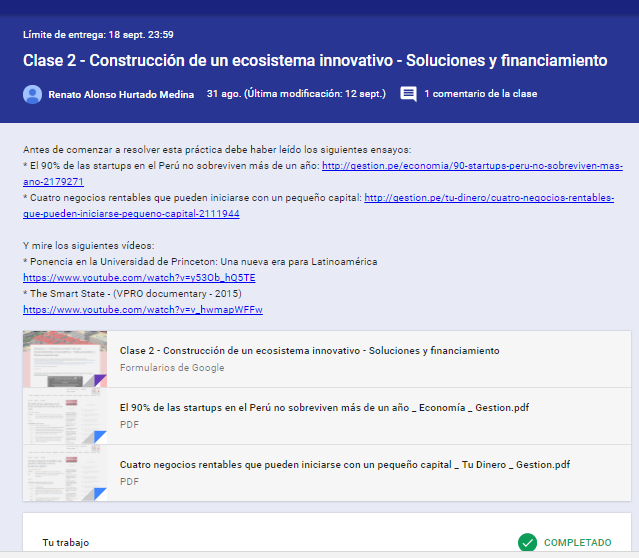
Task: Click author name Renato Alonso Hurtado Medina
Action: pos(121,94)
